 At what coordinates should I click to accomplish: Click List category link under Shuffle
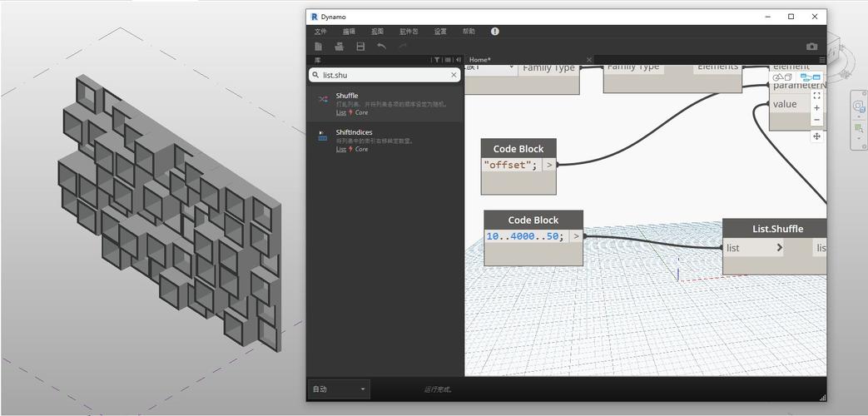click(340, 113)
